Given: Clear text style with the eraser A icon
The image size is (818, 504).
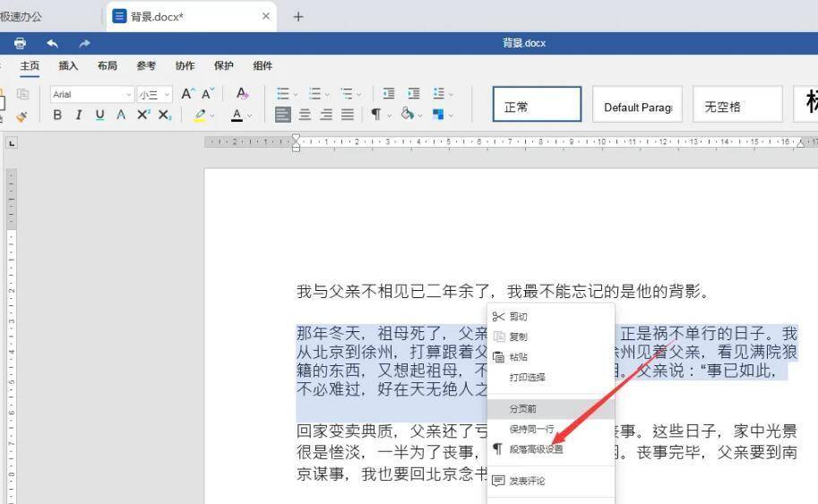Looking at the screenshot, I should pos(242,94).
